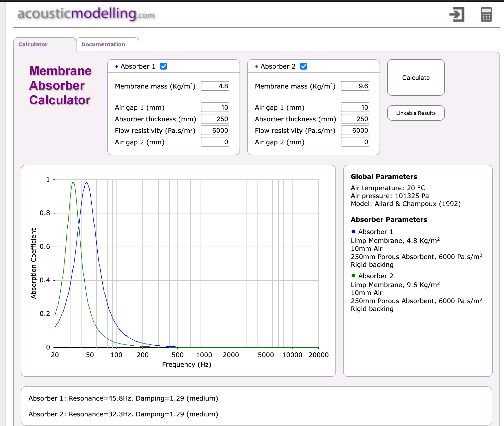
Task: Click Absorber 2 absorber thickness field
Action: tap(355, 119)
